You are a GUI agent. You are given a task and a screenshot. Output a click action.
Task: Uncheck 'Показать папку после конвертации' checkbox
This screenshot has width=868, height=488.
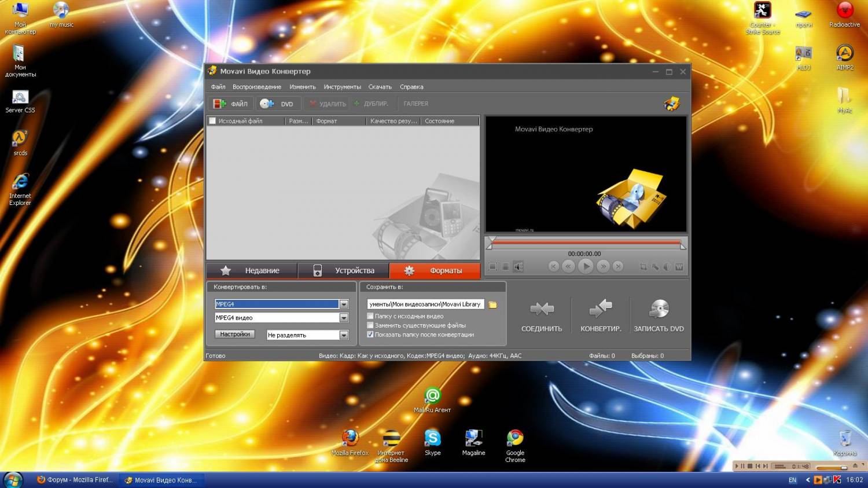click(x=370, y=335)
